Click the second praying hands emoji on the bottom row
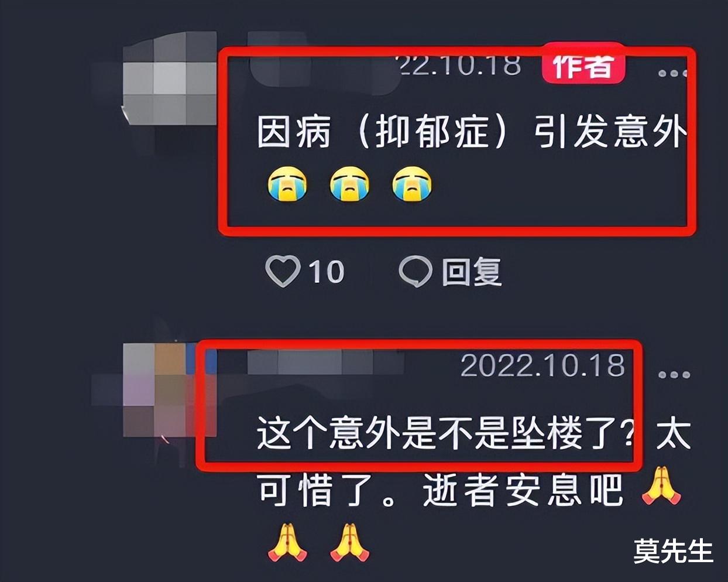 pyautogui.click(x=349, y=543)
